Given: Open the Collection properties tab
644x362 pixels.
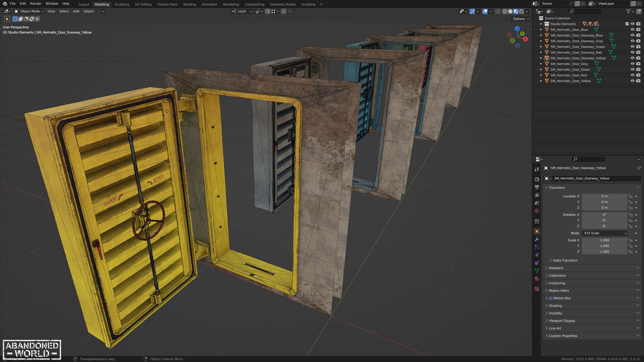Looking at the screenshot, I should click(x=537, y=221).
